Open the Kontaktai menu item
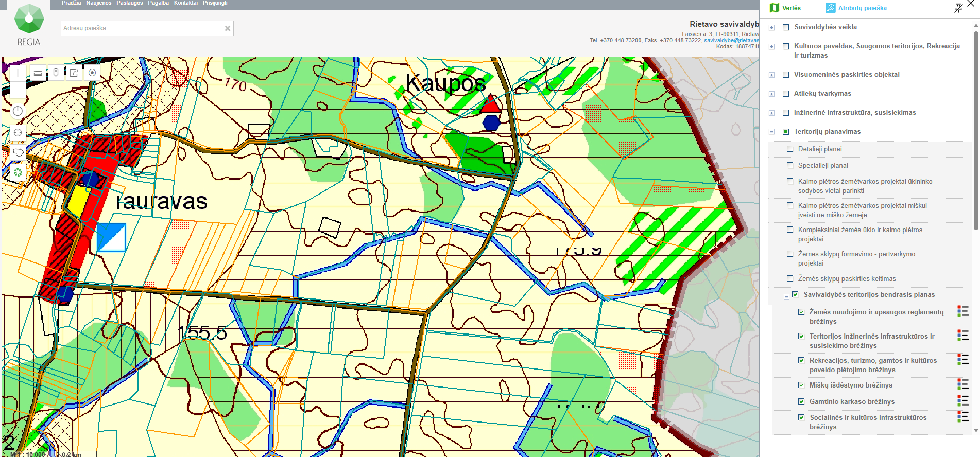The height and width of the screenshot is (457, 980). 186,3
